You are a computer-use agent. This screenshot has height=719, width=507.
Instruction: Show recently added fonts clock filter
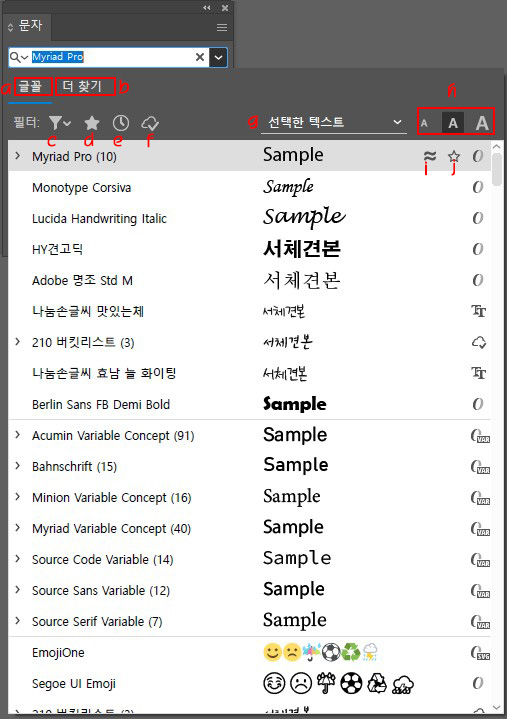121,123
